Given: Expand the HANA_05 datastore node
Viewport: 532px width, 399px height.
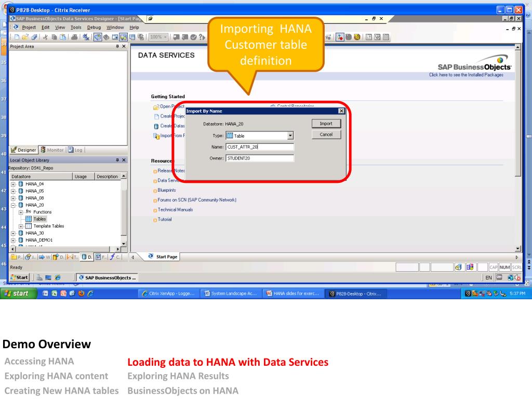Looking at the screenshot, I should tap(13, 191).
